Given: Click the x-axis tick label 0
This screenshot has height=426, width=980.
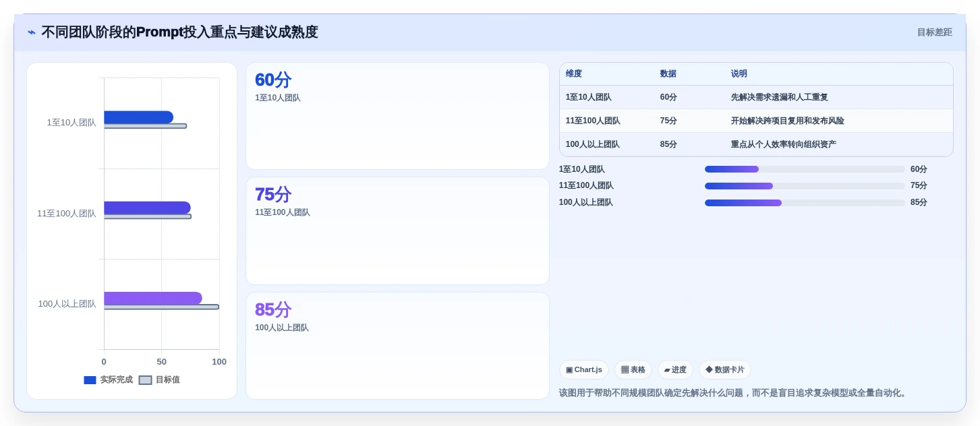Looking at the screenshot, I should [x=104, y=362].
